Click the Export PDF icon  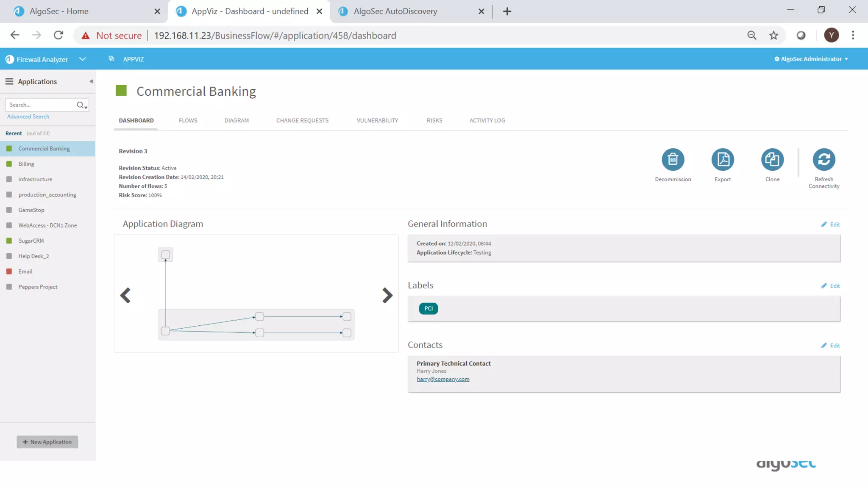(x=722, y=160)
